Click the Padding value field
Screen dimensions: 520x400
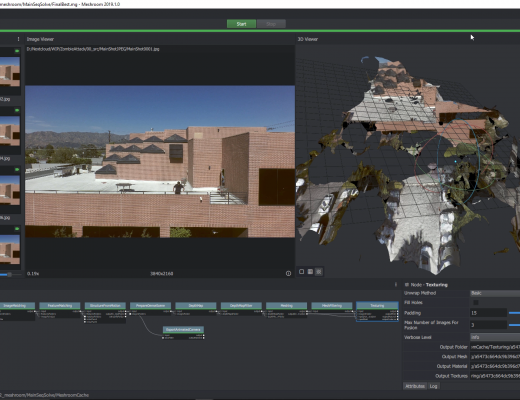488,313
